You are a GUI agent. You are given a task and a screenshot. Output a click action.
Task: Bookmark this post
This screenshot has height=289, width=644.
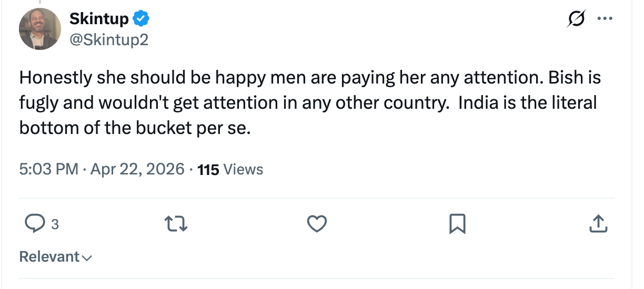[x=457, y=224]
